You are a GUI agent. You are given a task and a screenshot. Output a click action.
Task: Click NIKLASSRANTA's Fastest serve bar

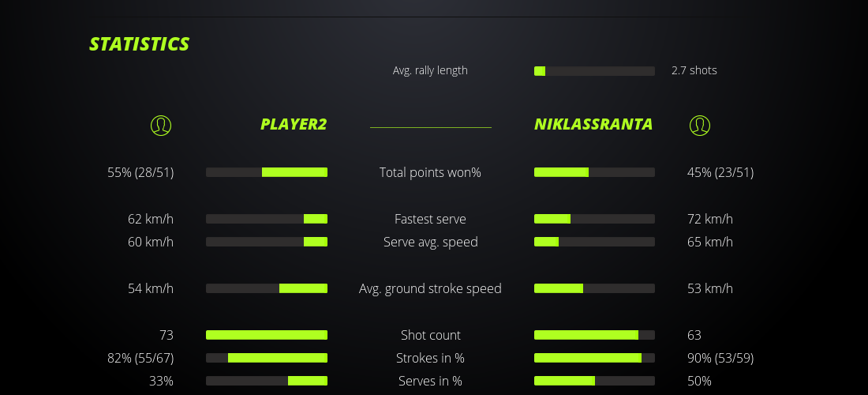coord(594,219)
